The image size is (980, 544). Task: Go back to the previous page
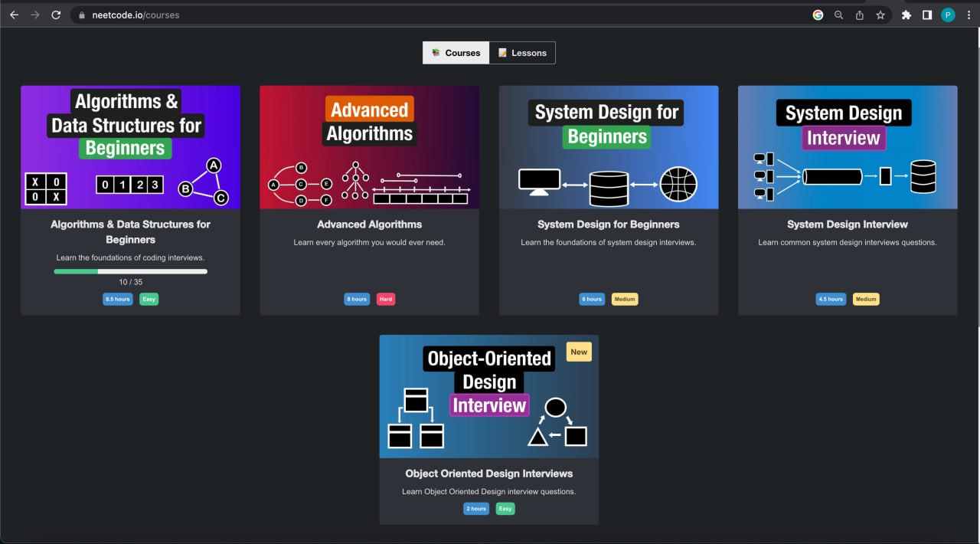(x=14, y=15)
